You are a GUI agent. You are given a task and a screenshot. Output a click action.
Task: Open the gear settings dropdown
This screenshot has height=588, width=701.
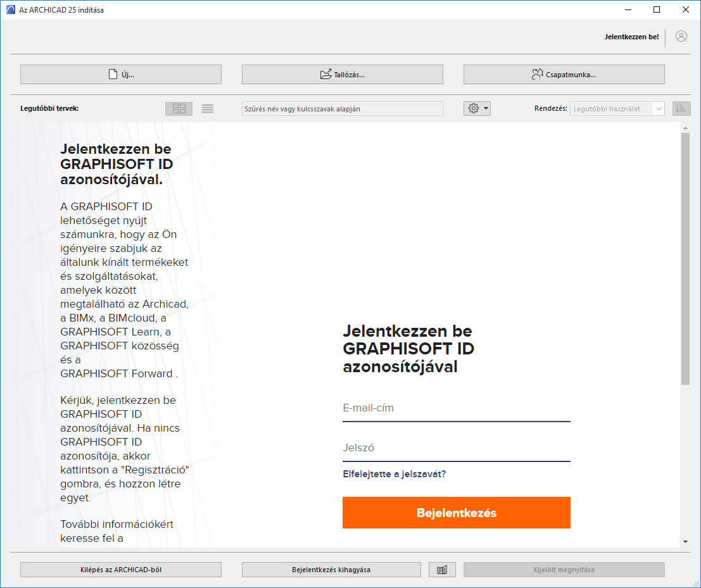[477, 109]
